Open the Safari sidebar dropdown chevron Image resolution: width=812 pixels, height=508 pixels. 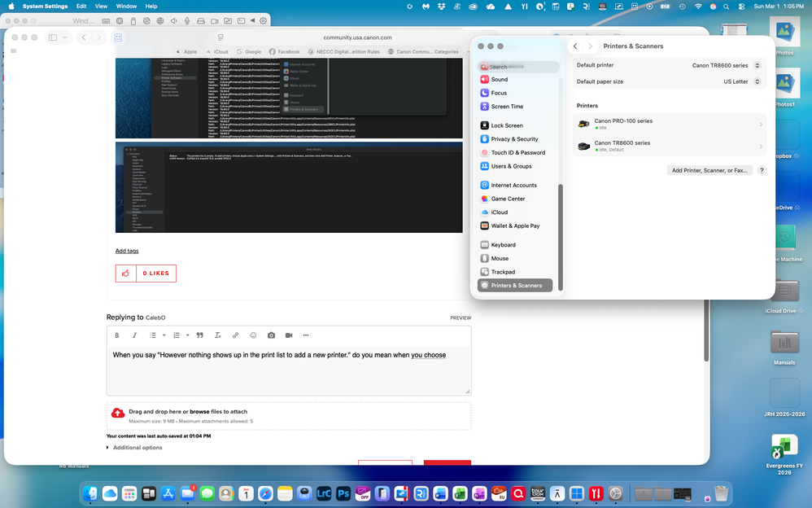[x=65, y=37]
